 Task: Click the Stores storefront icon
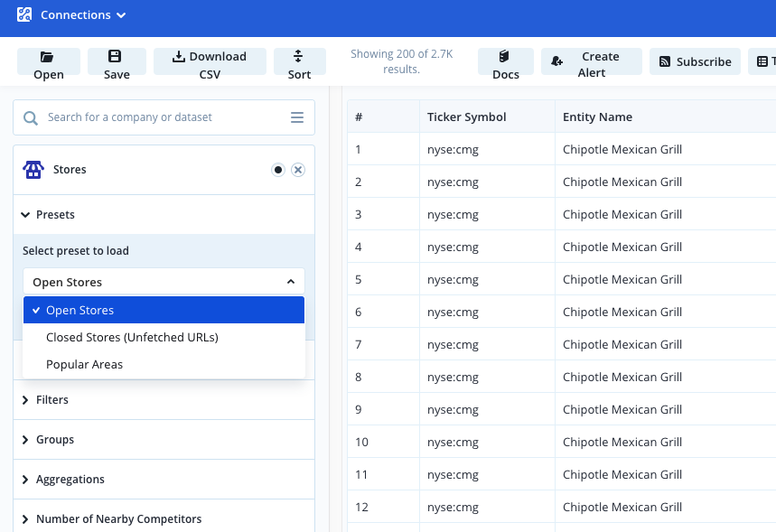click(33, 170)
